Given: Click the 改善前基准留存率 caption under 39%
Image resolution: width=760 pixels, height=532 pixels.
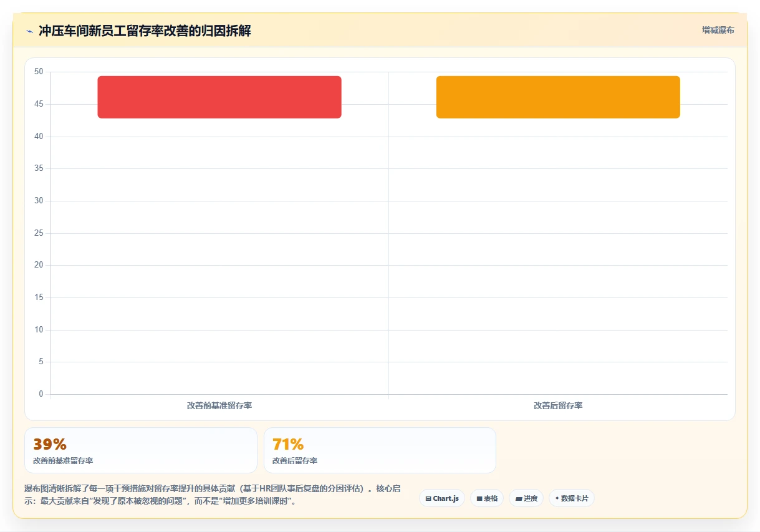Looking at the screenshot, I should pyautogui.click(x=63, y=461).
